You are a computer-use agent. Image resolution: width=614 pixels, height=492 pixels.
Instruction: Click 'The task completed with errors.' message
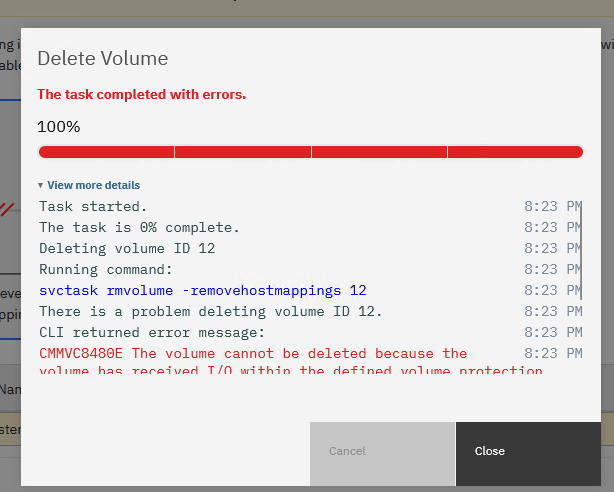point(141,94)
